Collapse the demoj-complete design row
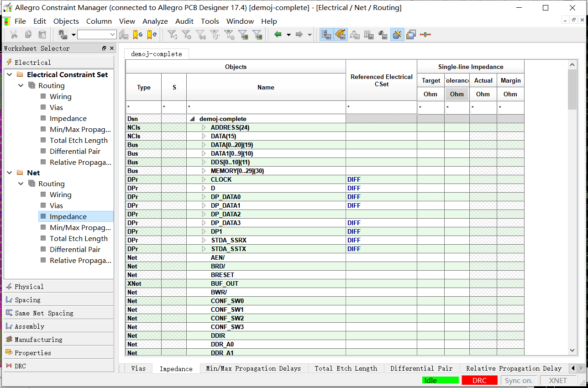Screen dimensions: 588x388 tap(193, 119)
